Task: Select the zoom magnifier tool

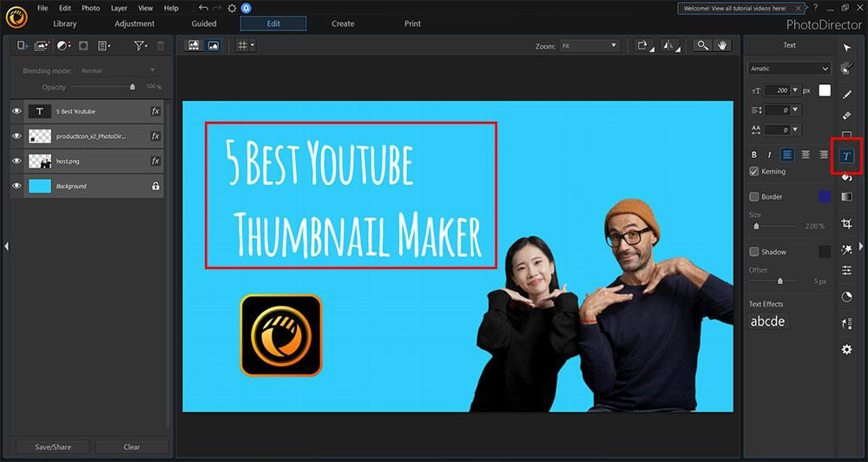Action: point(702,46)
